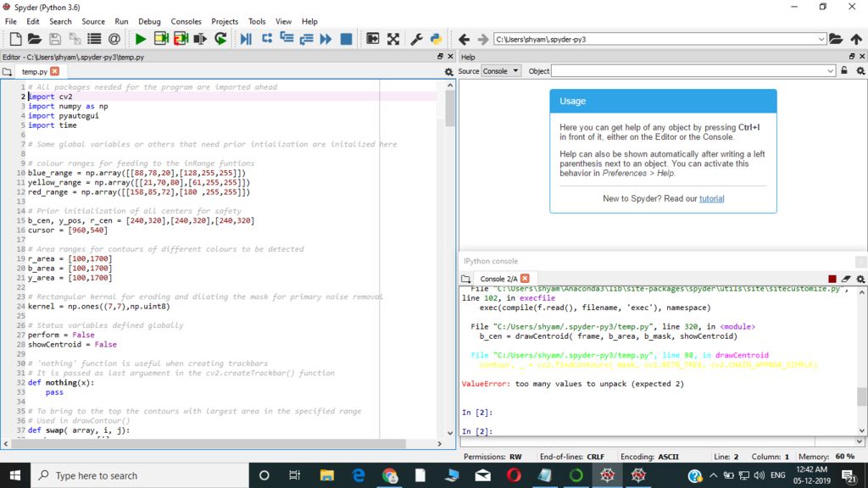This screenshot has width=868, height=488.
Task: Expand the Source Console dropdown
Action: [x=501, y=71]
